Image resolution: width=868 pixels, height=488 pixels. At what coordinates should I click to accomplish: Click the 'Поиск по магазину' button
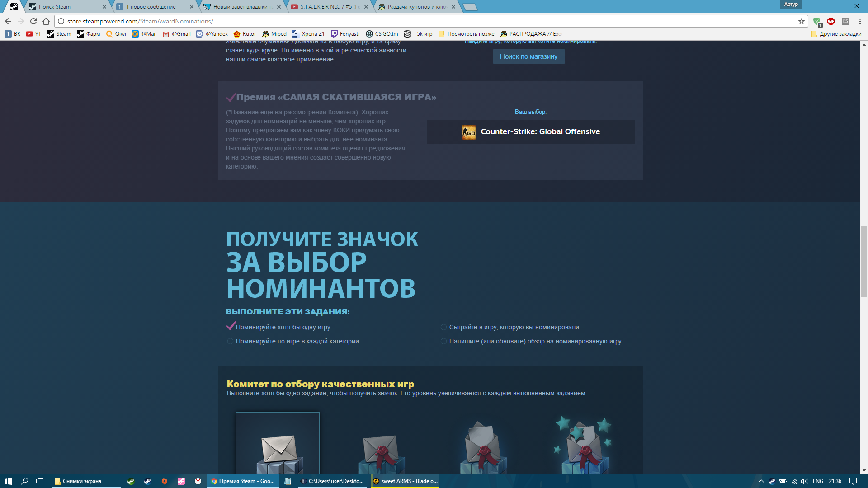(x=528, y=56)
